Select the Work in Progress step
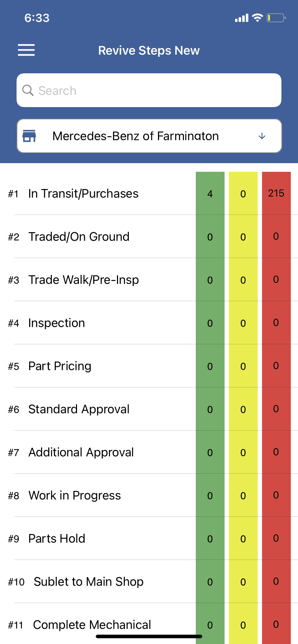 click(74, 496)
